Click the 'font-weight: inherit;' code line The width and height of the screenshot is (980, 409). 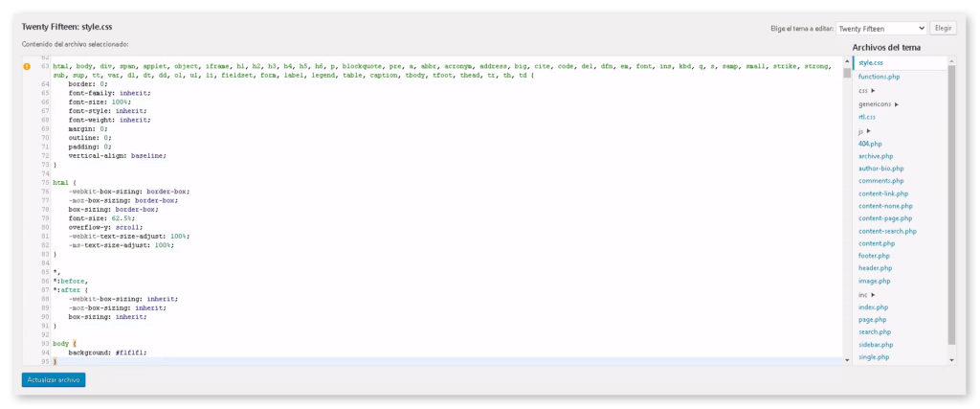click(x=109, y=120)
